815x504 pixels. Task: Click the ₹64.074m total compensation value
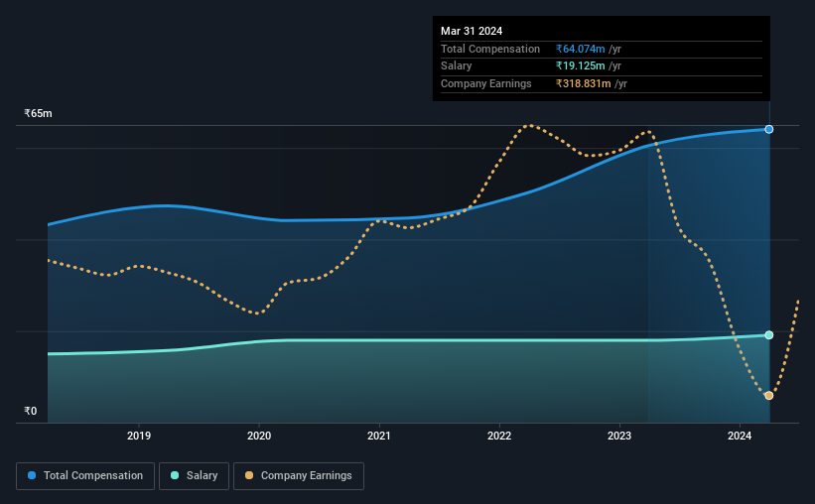(580, 49)
